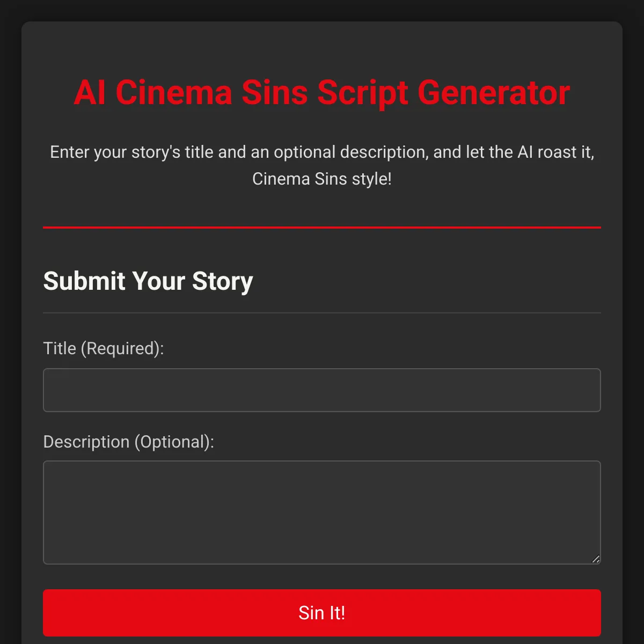Image resolution: width=644 pixels, height=644 pixels.
Task: Click the Title (Required) label
Action: 104,348
